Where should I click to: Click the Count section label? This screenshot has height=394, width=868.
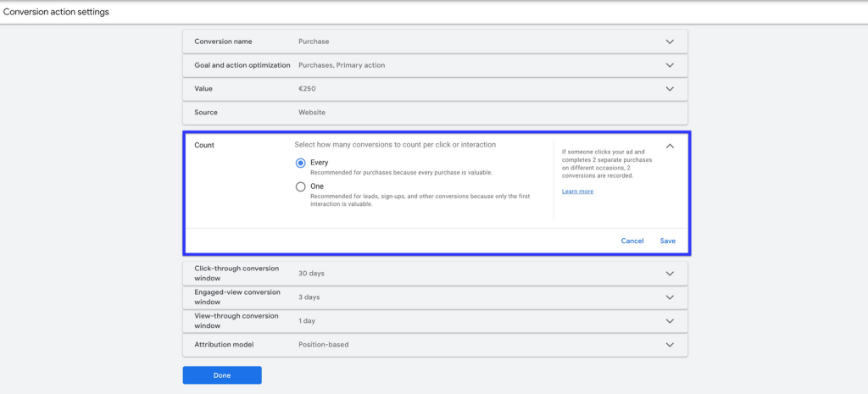tap(204, 145)
